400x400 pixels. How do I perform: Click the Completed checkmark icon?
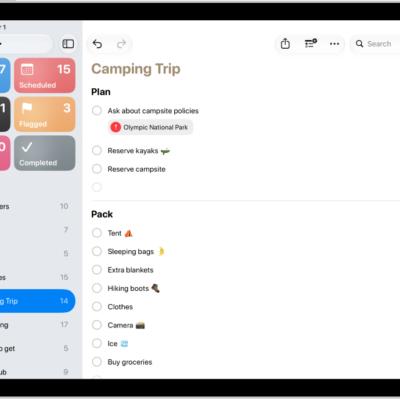tap(27, 147)
